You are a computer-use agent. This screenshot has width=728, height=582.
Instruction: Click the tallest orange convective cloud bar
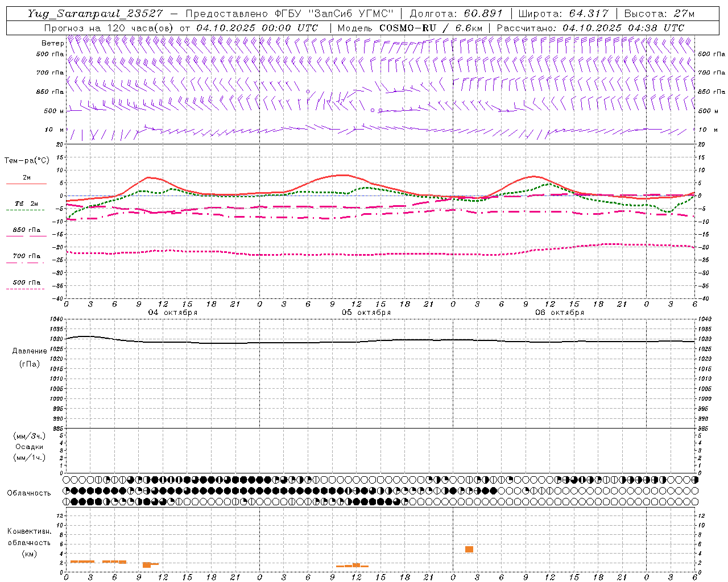[469, 549]
